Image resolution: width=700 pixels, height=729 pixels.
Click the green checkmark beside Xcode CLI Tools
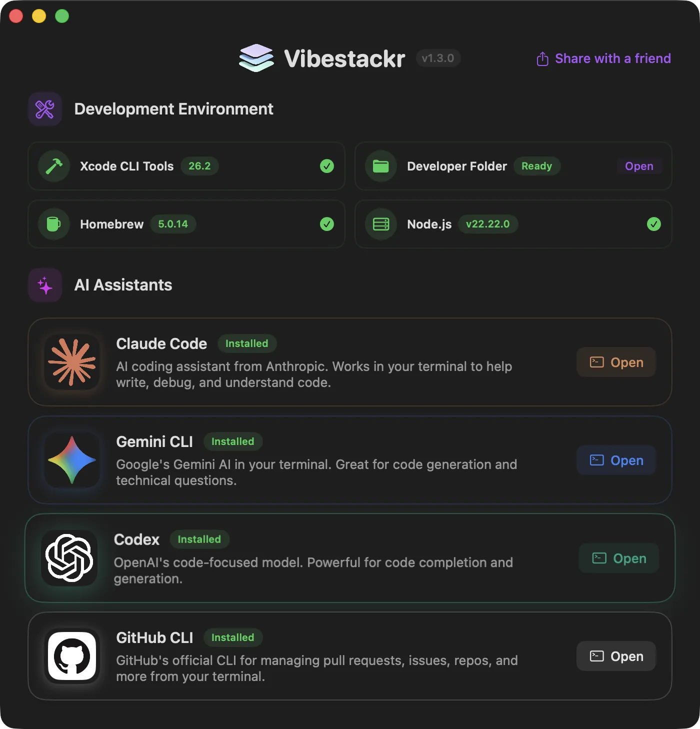[x=327, y=166]
